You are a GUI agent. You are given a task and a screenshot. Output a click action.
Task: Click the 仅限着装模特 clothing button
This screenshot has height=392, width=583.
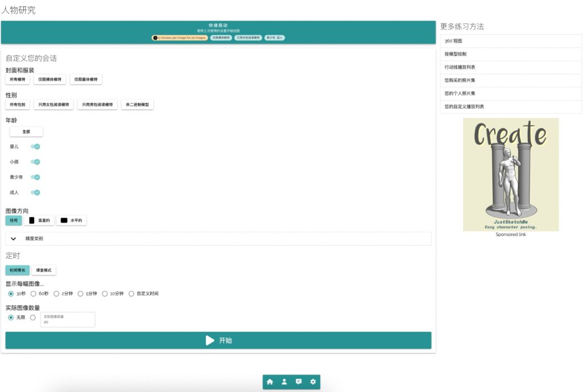point(86,80)
